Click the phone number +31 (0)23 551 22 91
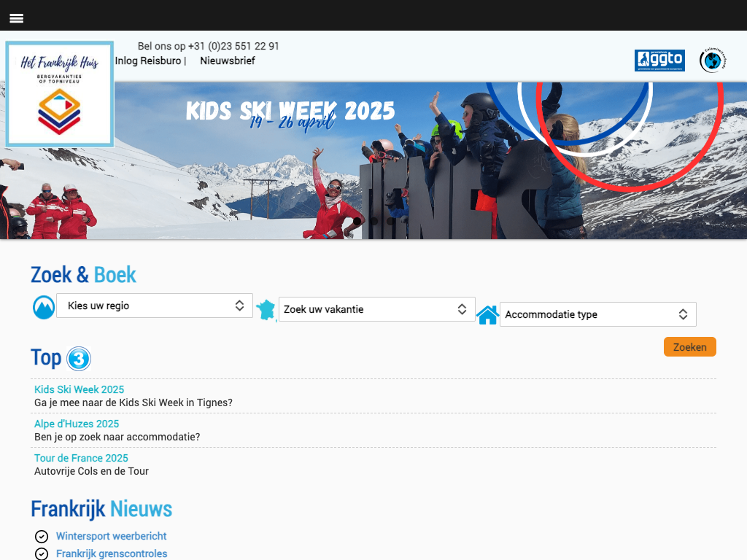747x560 pixels. click(x=233, y=46)
